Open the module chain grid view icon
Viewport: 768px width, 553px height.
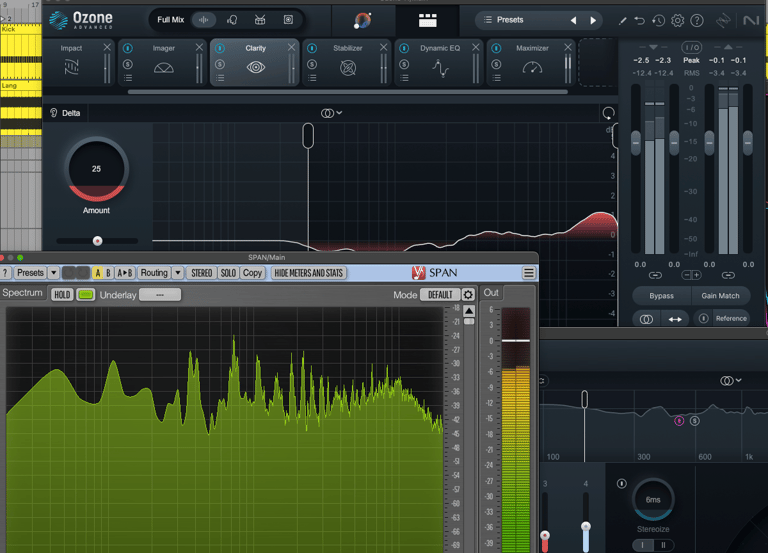click(428, 20)
